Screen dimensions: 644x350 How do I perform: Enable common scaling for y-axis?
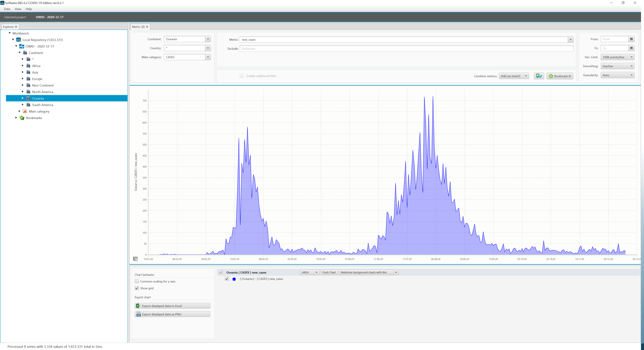coord(137,281)
